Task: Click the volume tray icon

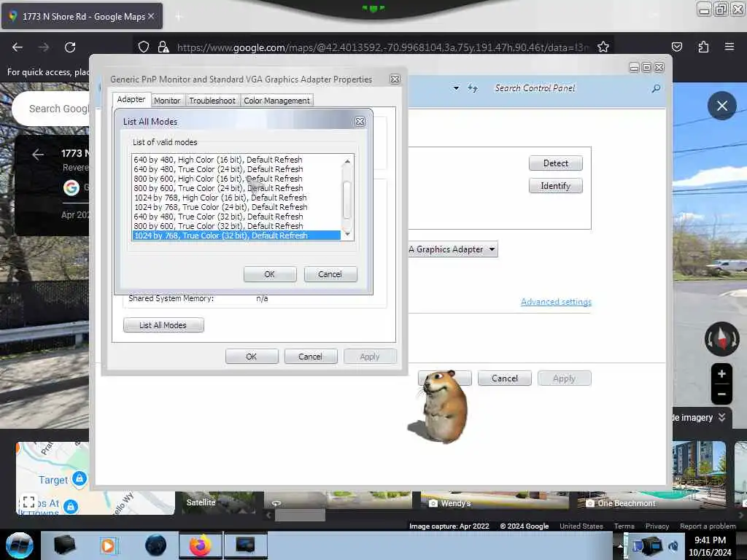Action: [673, 546]
